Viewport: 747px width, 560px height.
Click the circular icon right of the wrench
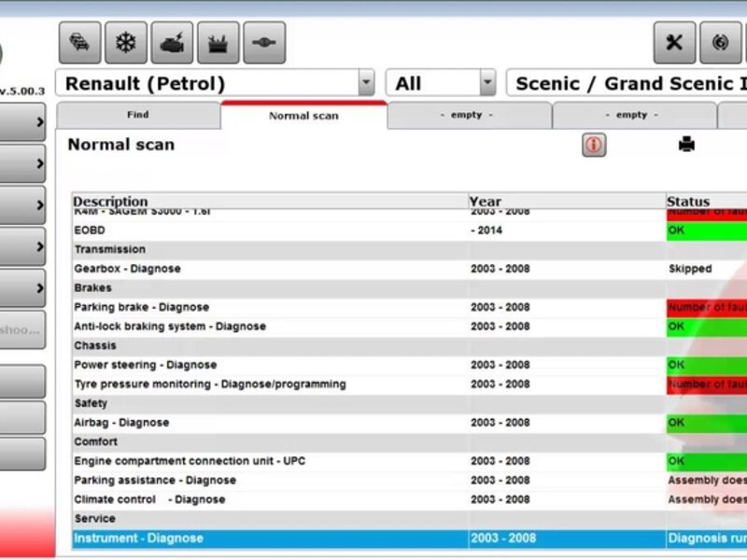pos(720,43)
